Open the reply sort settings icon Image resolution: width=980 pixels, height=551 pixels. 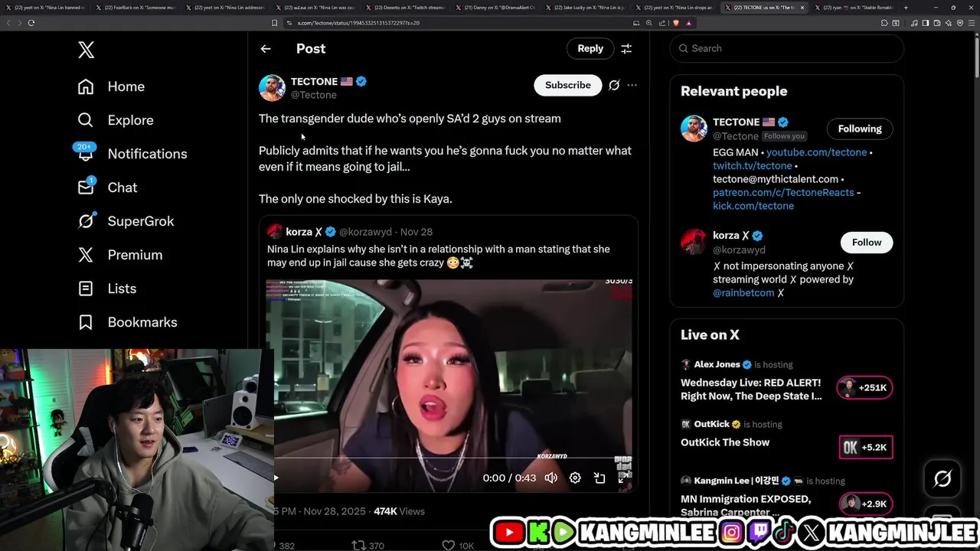click(626, 49)
